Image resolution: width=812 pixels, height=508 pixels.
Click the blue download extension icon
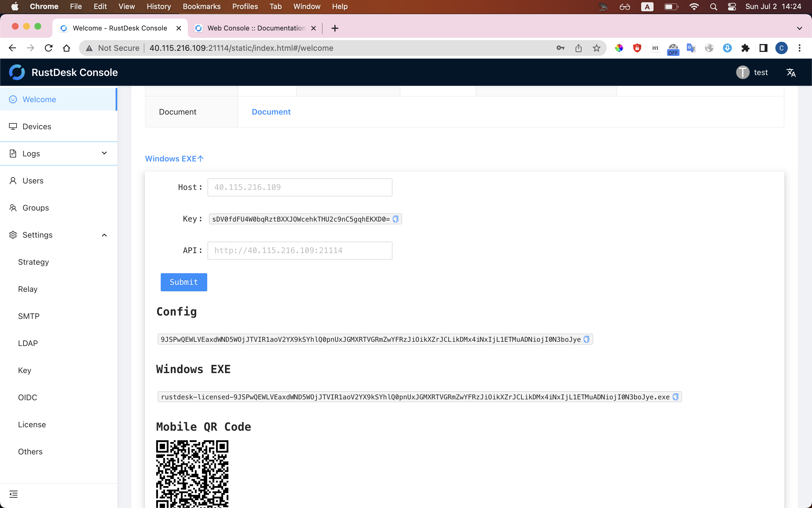[x=727, y=48]
